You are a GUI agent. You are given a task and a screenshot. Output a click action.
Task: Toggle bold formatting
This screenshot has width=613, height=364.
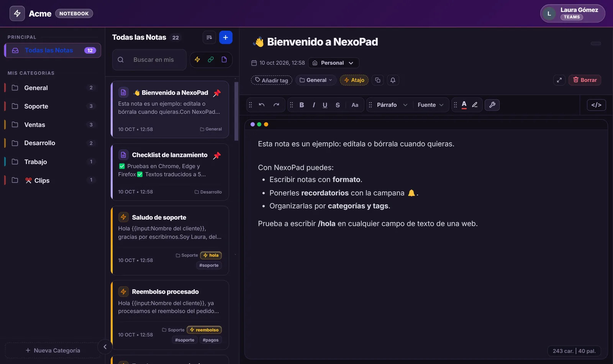pyautogui.click(x=302, y=105)
